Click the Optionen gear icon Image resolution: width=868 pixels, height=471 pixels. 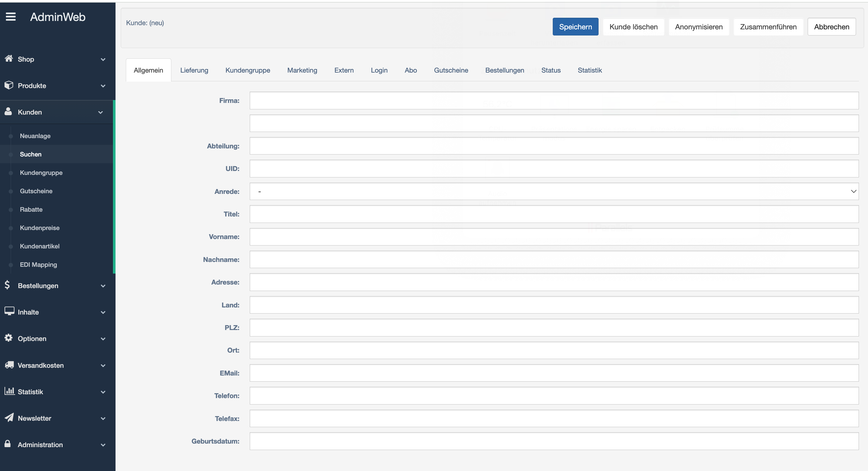(x=8, y=338)
